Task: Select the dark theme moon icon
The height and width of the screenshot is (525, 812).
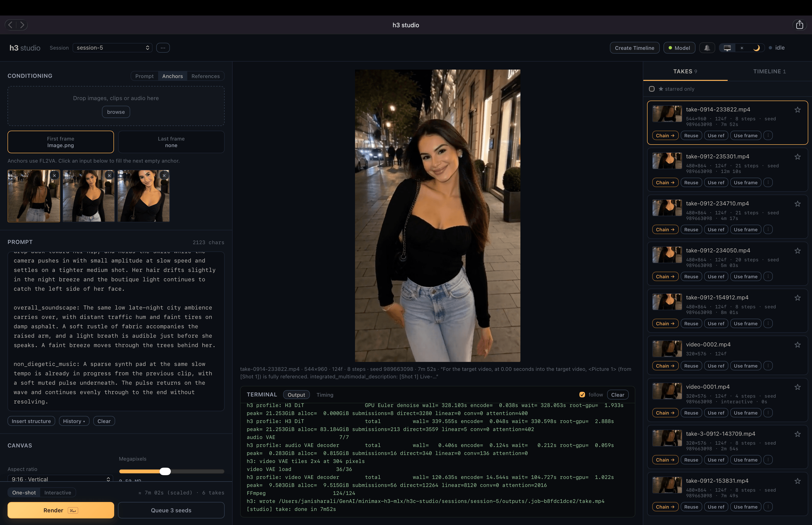Action: point(757,48)
